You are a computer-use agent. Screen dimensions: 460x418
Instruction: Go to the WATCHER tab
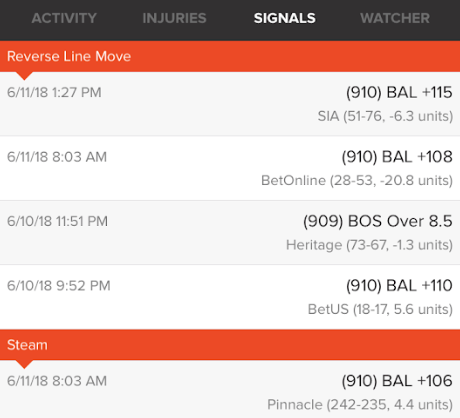coord(395,18)
